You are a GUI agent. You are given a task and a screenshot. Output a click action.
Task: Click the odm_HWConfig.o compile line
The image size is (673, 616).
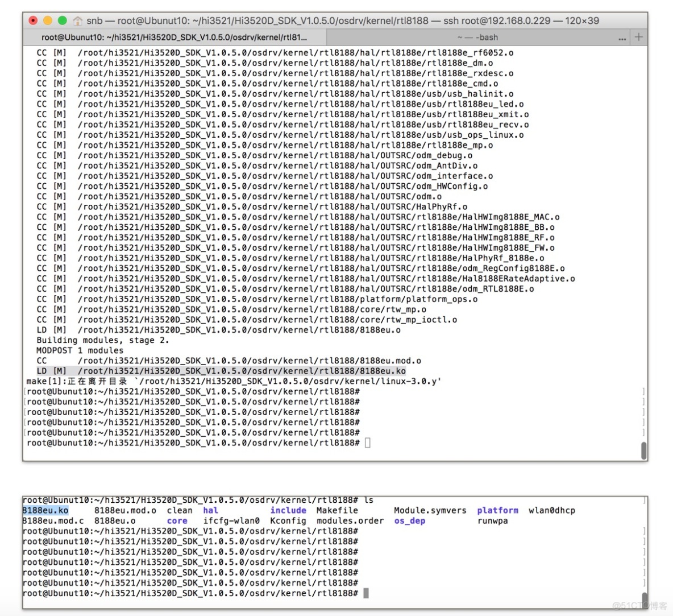coord(262,187)
